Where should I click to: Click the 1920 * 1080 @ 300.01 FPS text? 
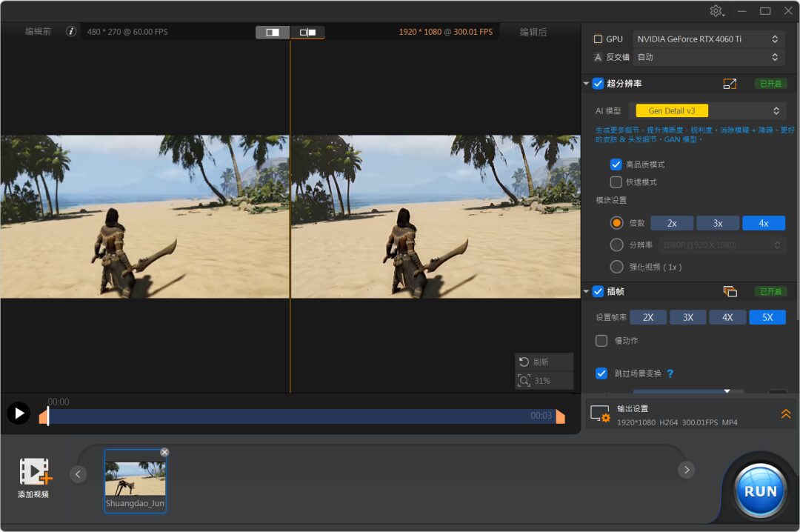(x=446, y=32)
